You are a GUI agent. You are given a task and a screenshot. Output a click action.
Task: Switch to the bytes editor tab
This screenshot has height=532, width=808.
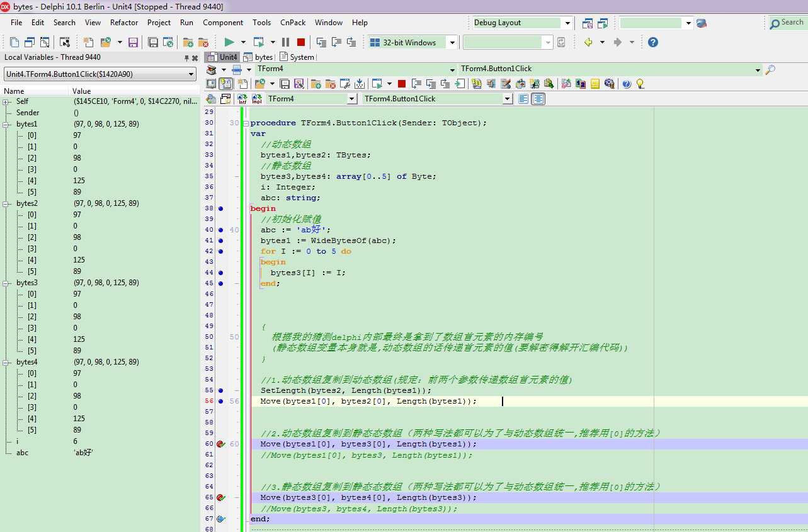pyautogui.click(x=258, y=57)
